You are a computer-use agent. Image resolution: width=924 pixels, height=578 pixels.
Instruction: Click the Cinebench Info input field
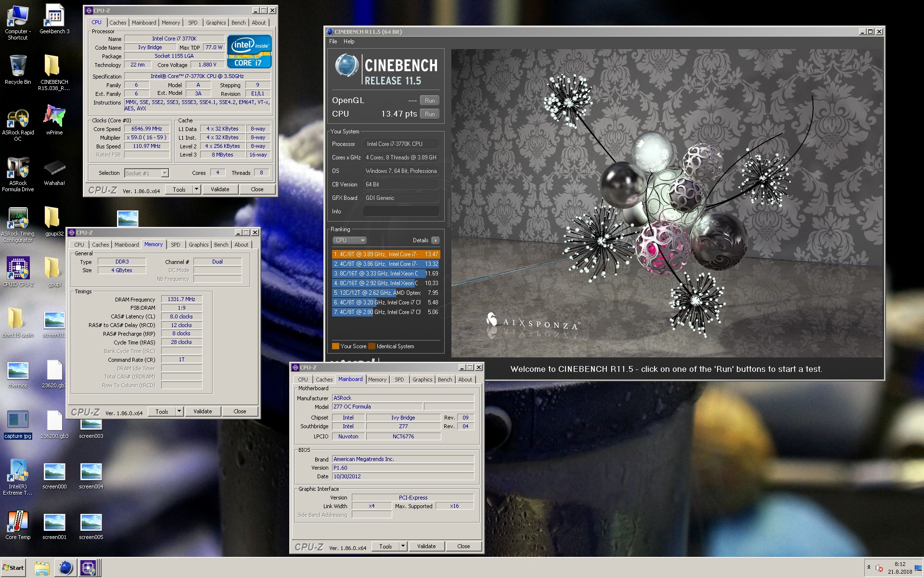coord(401,211)
